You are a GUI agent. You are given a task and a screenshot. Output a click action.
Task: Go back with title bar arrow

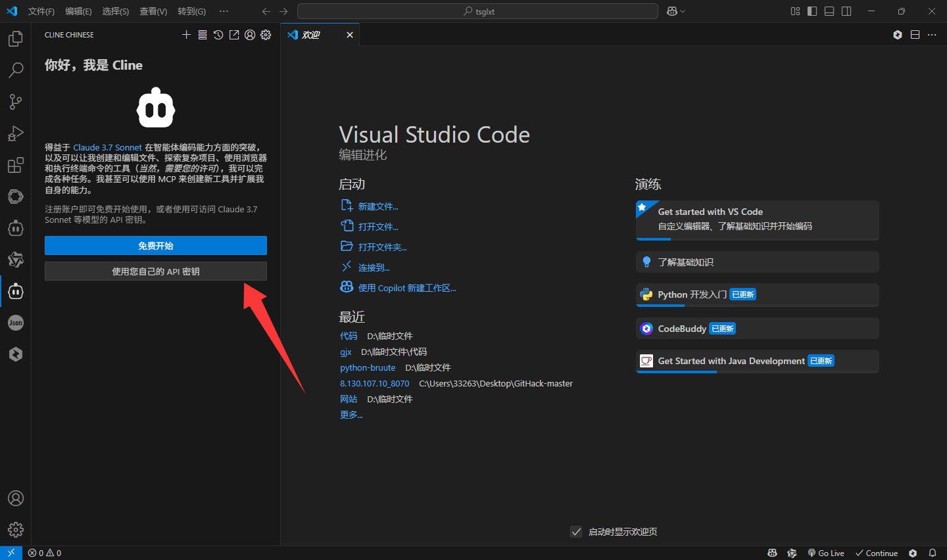(266, 11)
